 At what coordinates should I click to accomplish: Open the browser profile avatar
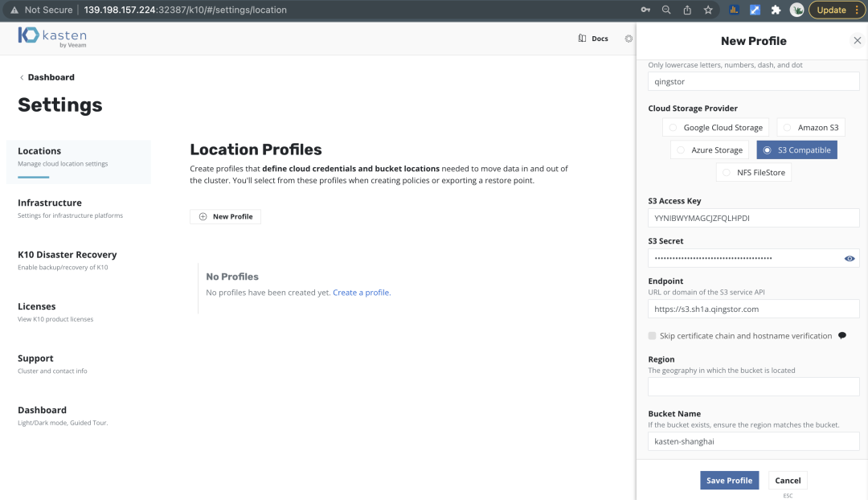point(796,10)
